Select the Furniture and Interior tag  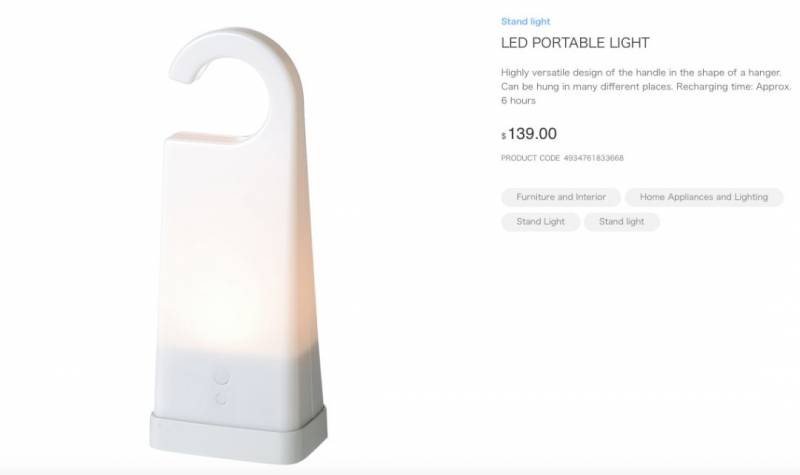click(561, 197)
